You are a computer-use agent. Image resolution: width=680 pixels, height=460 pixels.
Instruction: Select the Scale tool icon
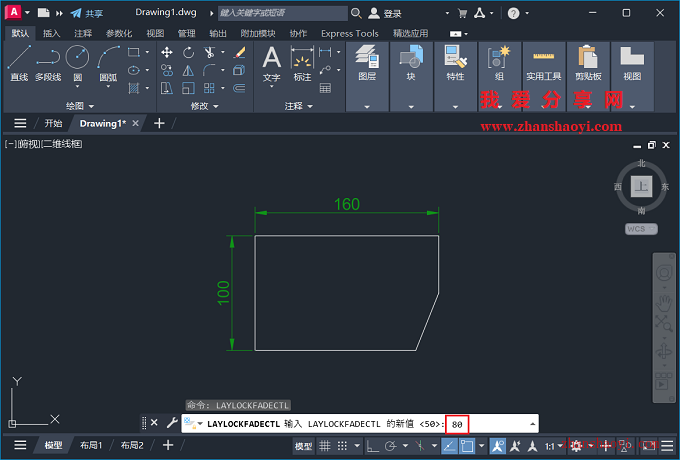tap(188, 88)
